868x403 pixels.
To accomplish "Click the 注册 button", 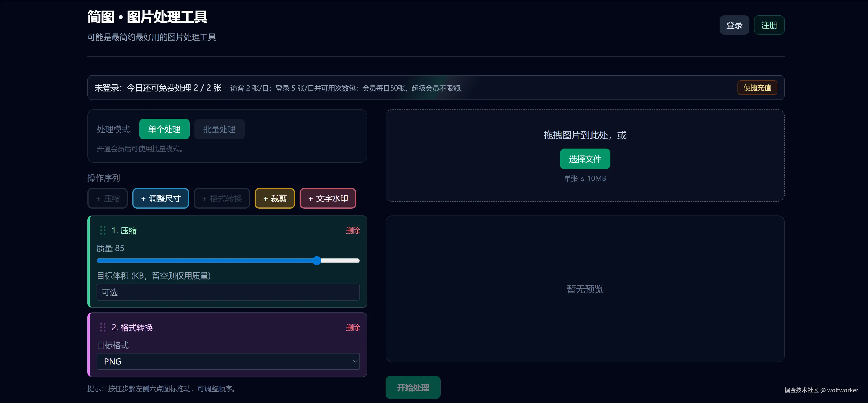I will (769, 25).
